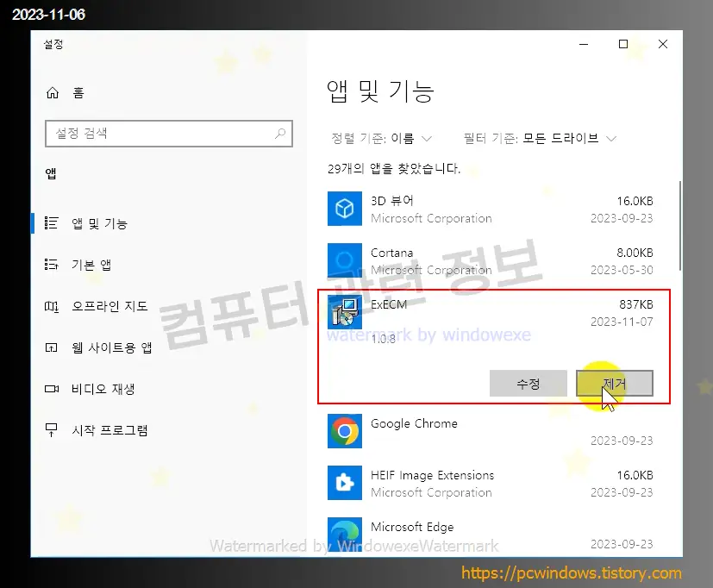Click the 기본 앱 icon in the sidebar

coord(52,264)
